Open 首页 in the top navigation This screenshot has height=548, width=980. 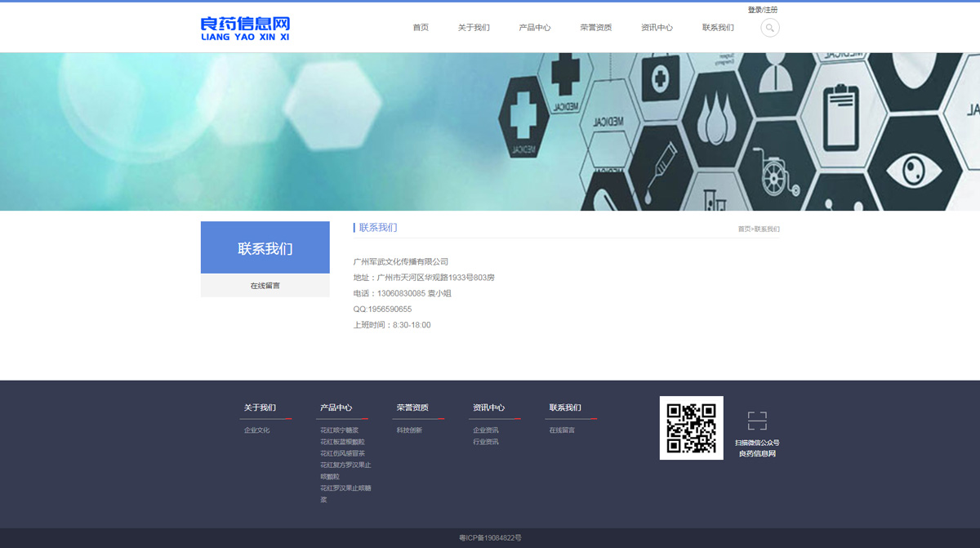[x=421, y=28]
